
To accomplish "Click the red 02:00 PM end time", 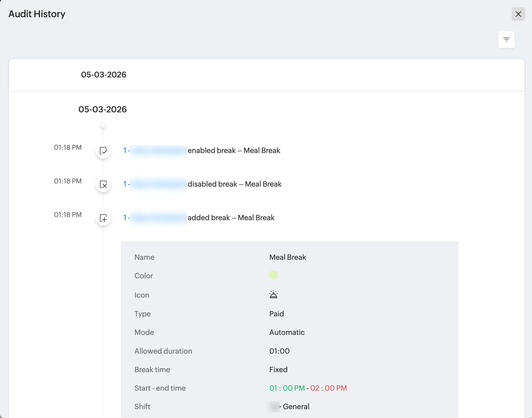I will tap(328, 388).
